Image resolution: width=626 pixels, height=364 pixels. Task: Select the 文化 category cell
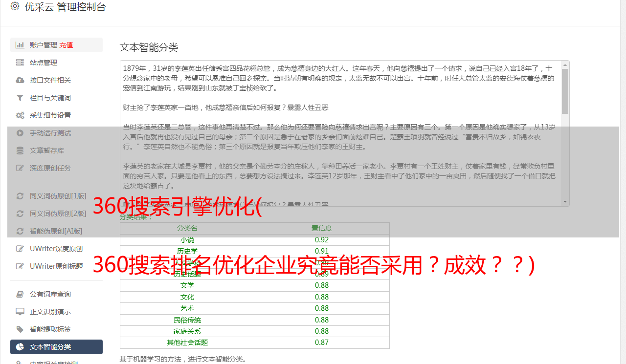pyautogui.click(x=187, y=297)
